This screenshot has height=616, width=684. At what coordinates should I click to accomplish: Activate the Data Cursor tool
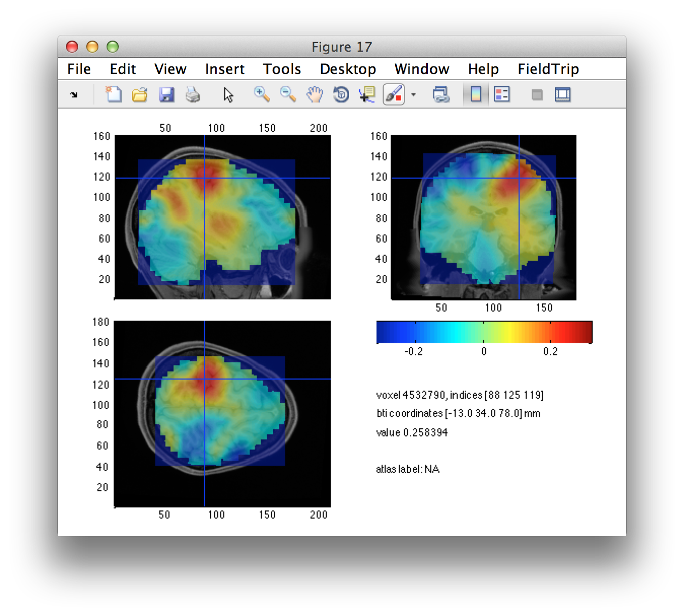(x=367, y=94)
